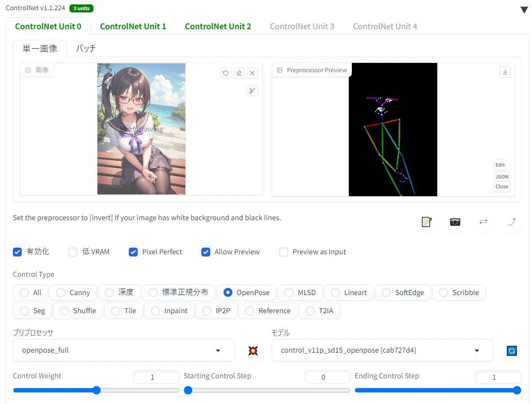532x404 pixels.
Task: Click the Ending Control Step number field
Action: [498, 377]
